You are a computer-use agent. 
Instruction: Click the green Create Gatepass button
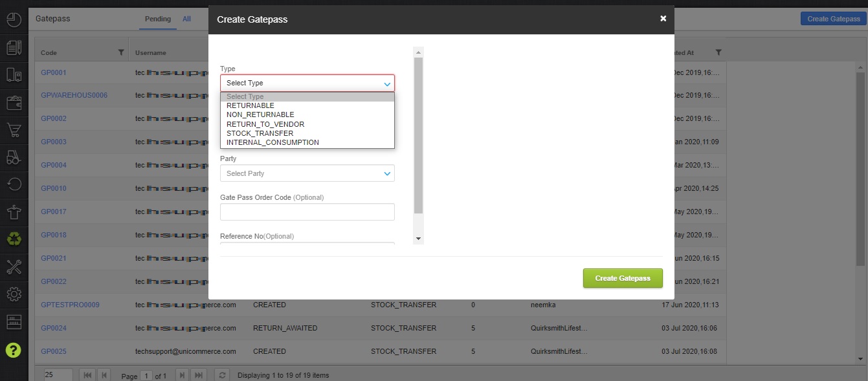click(623, 278)
